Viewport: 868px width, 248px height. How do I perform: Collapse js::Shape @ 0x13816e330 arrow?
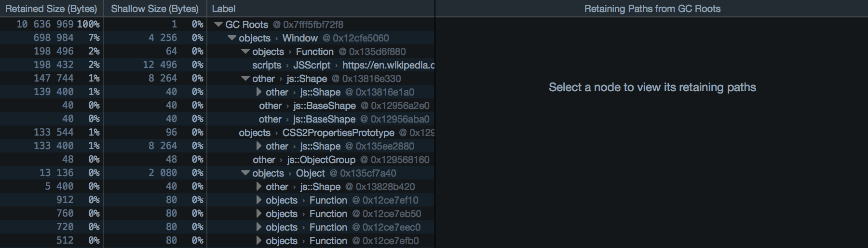coord(245,79)
